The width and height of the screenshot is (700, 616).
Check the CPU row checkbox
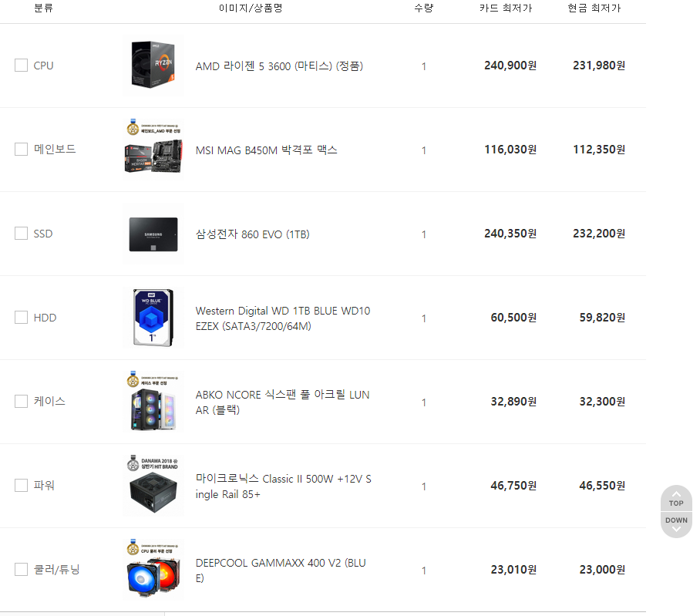coord(21,66)
